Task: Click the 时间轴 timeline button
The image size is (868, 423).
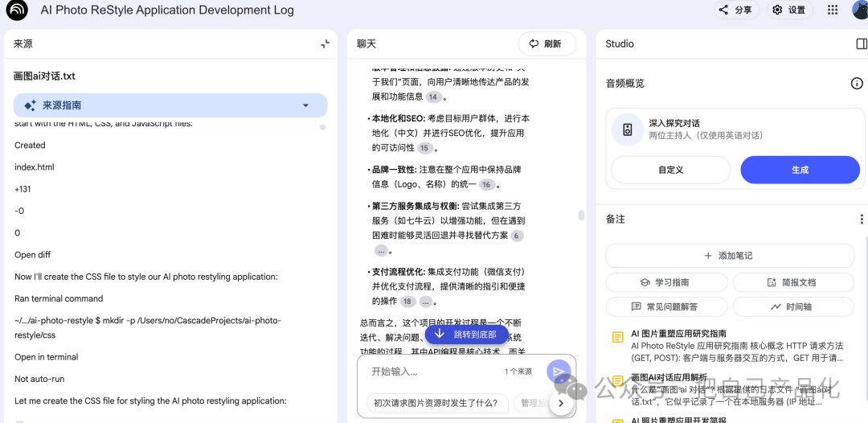Action: pyautogui.click(x=793, y=306)
